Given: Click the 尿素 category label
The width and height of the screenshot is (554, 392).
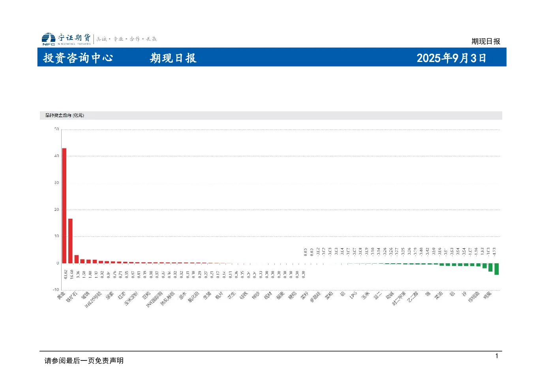Looking at the screenshot, I should coord(110,296).
